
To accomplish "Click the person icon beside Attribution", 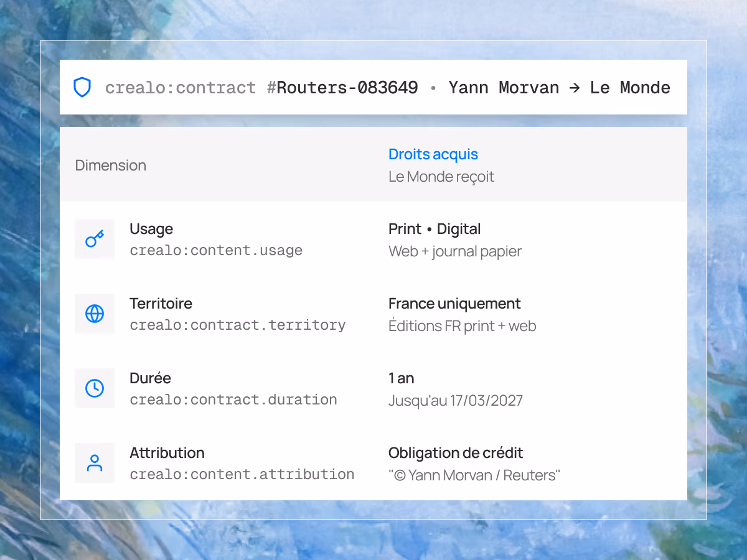I will point(95,463).
